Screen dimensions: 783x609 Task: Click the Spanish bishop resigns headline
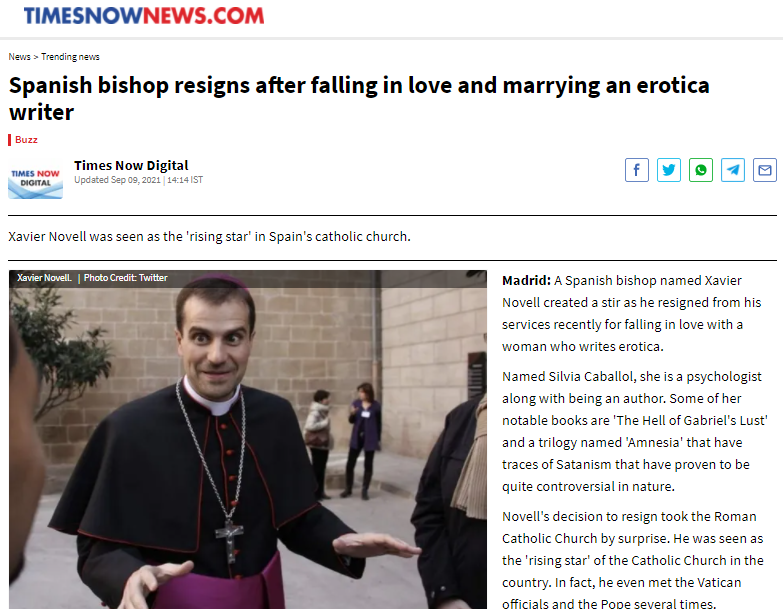point(359,98)
